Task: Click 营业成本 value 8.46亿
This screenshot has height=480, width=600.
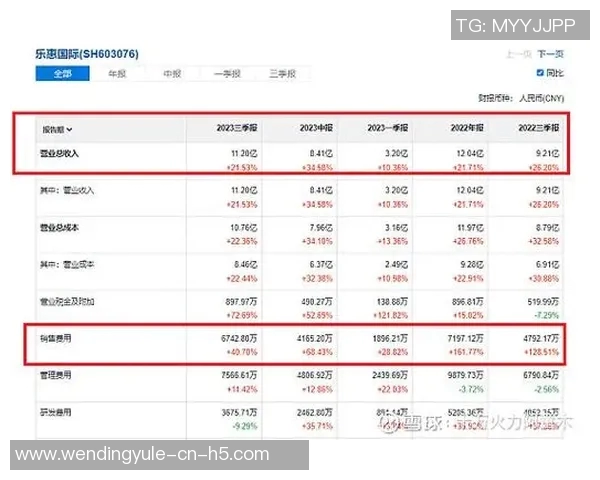Action: click(246, 264)
